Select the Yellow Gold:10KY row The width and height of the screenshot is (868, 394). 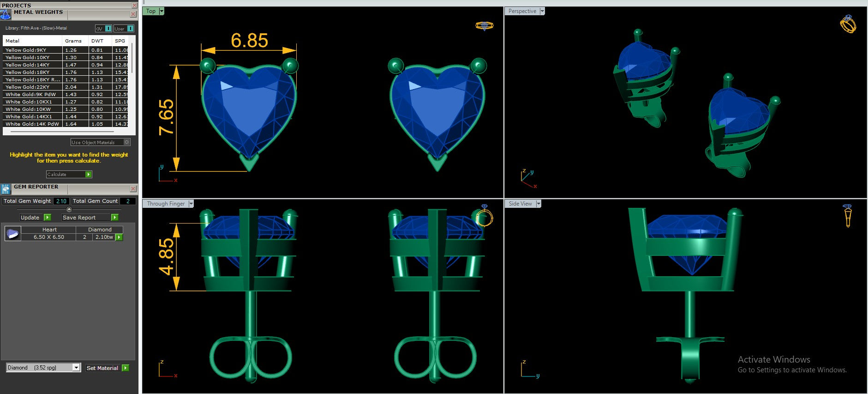[x=66, y=57]
